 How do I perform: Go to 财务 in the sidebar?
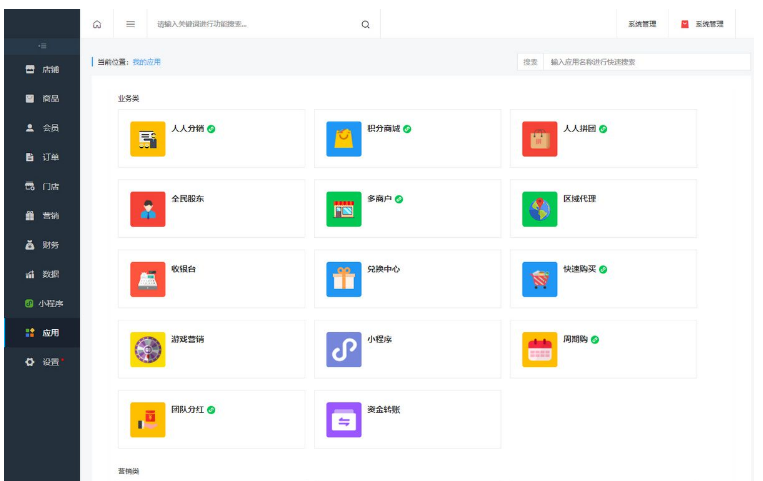click(42, 245)
